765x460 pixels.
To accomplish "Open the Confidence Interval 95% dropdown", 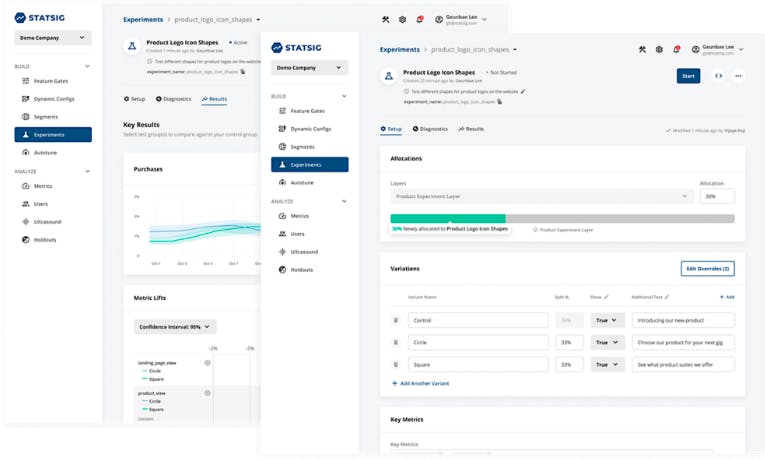I will coord(175,327).
